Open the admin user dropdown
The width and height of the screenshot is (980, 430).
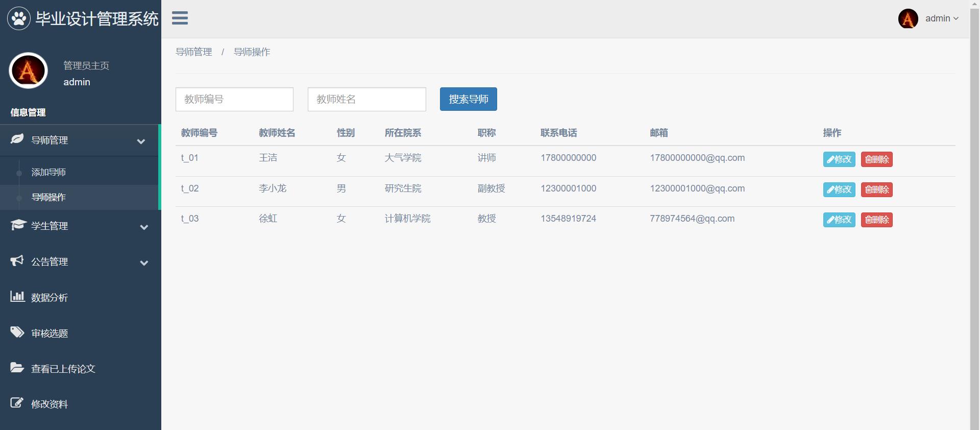[x=942, y=18]
